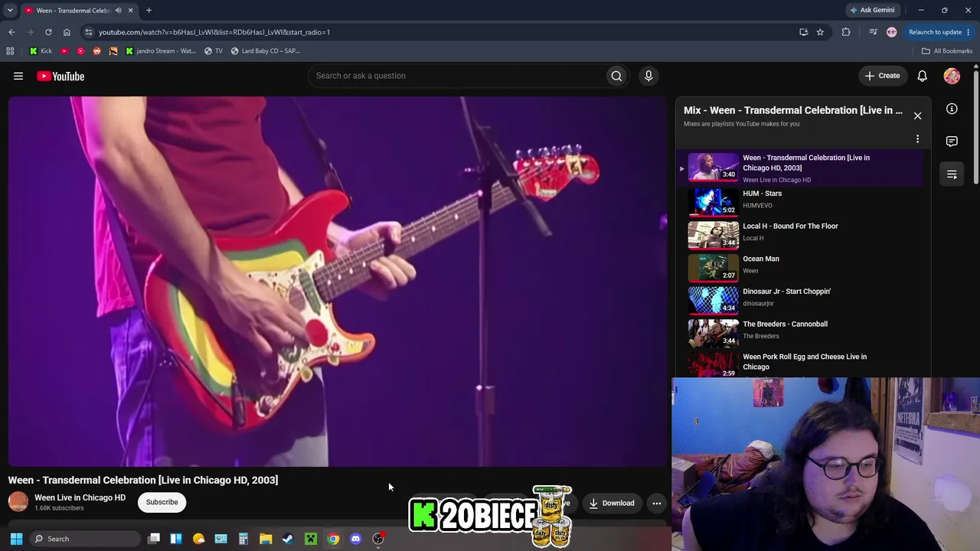Viewport: 980px width, 551px height.
Task: Click Create button in YouTube header
Action: tap(882, 76)
